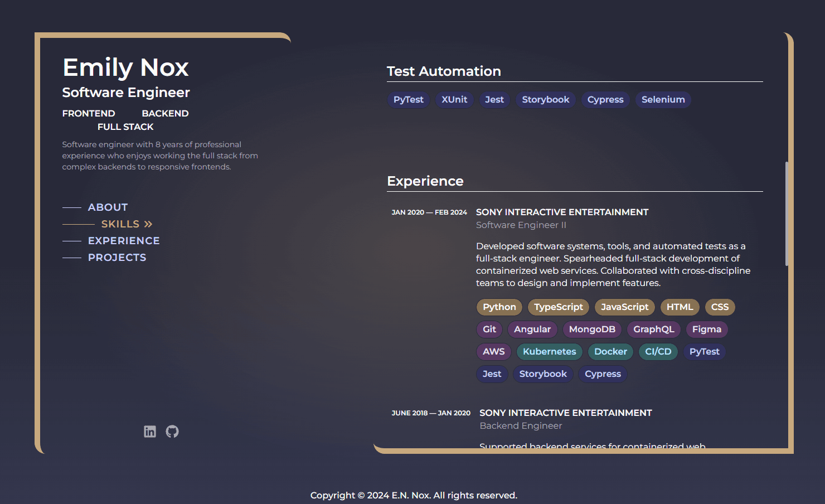Image resolution: width=825 pixels, height=504 pixels.
Task: Open the PROJECTS section
Action: (117, 257)
